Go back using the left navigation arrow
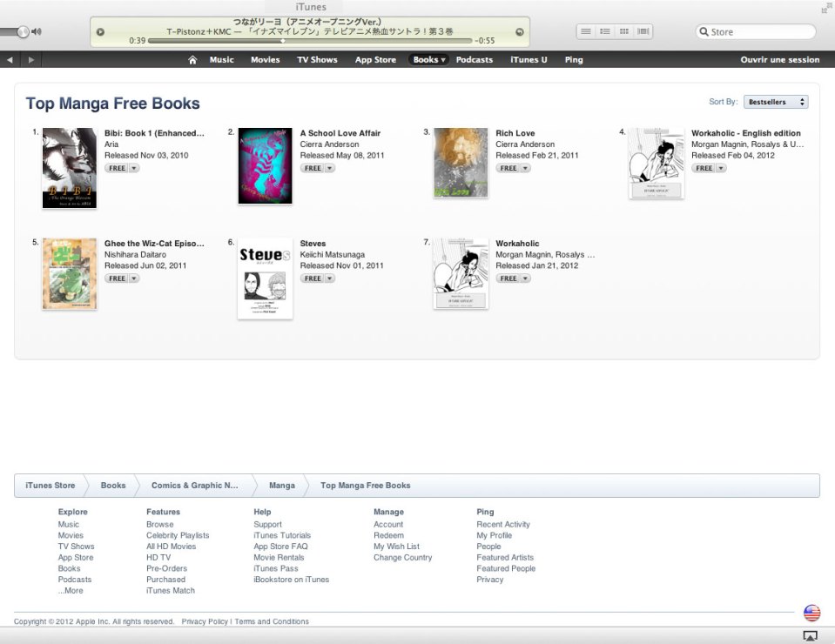The width and height of the screenshot is (835, 644). (9, 59)
